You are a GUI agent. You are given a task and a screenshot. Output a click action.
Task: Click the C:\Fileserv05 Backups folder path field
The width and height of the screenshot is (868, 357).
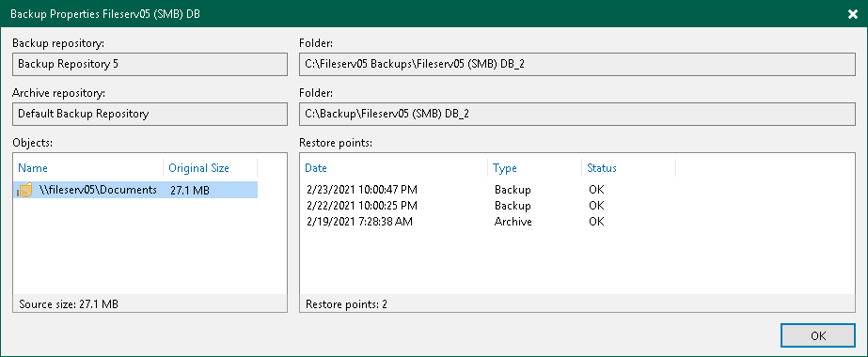[577, 64]
